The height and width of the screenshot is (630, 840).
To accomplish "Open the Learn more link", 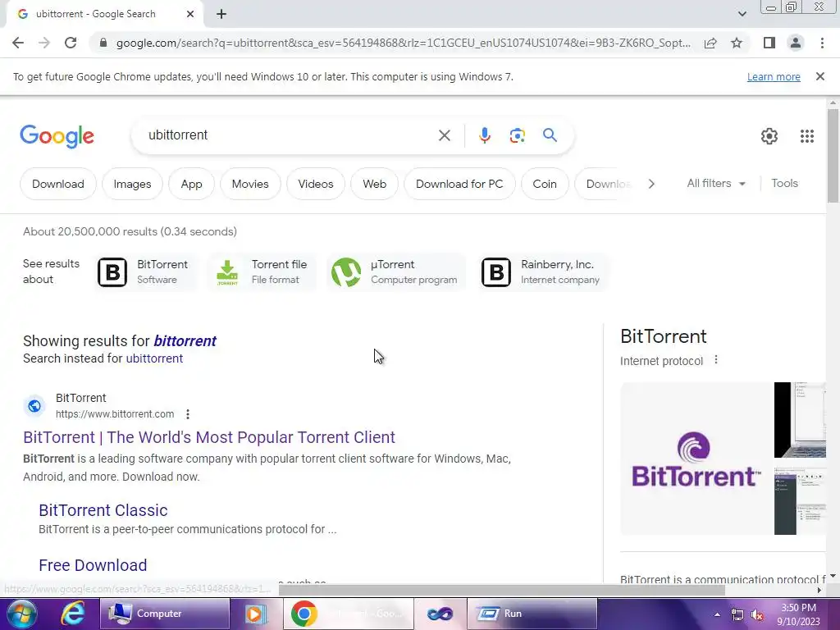I will 774,76.
